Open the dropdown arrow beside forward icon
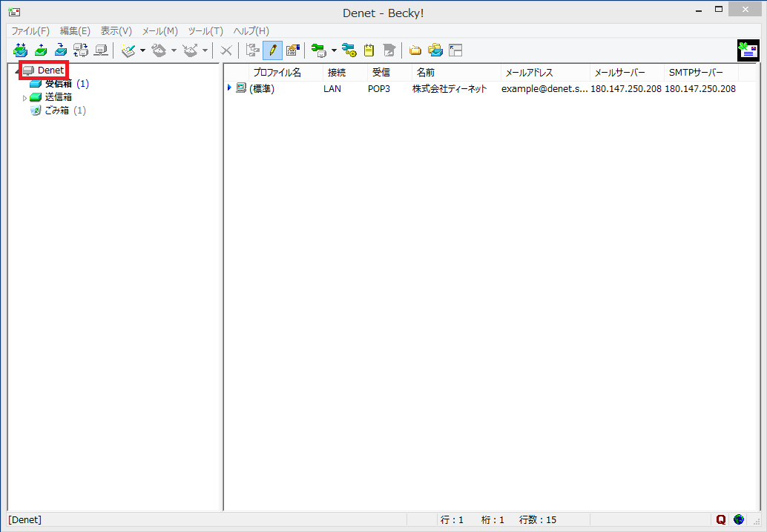Screen dimensions: 767x532 [x=205, y=50]
